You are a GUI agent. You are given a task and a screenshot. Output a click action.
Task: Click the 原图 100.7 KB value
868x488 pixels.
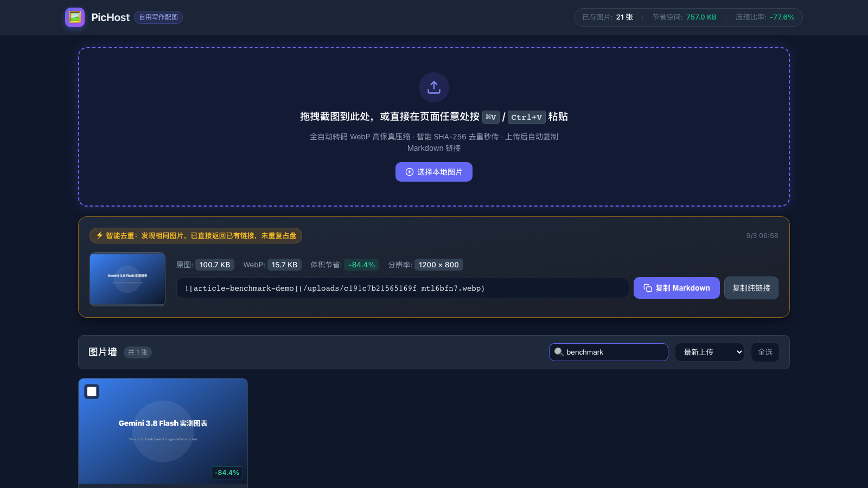tap(215, 265)
